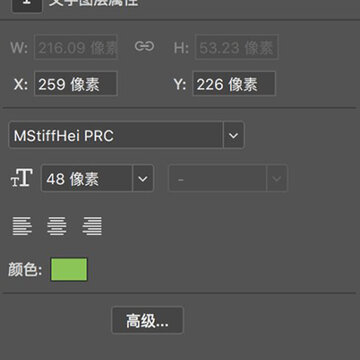The image size is (360, 360).
Task: Open the green 颜色 color swatch
Action: 69,269
